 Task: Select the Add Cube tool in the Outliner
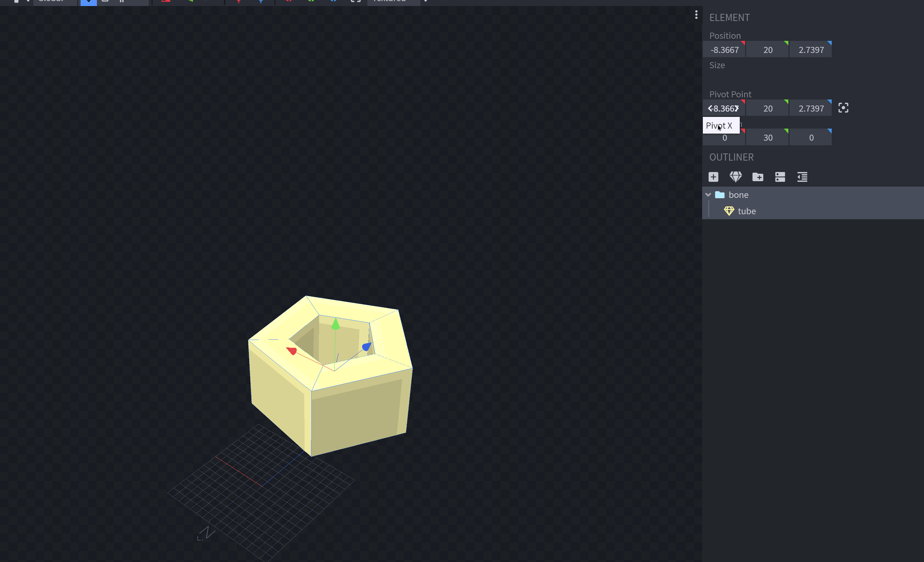click(x=713, y=177)
